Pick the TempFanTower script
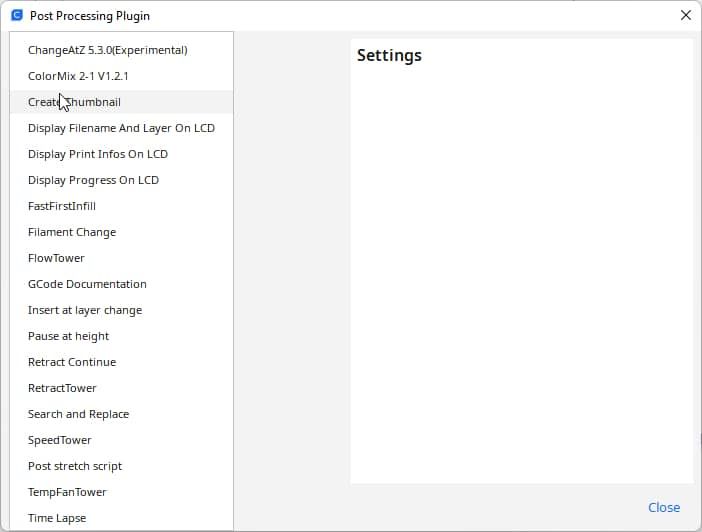702x532 pixels. 67,492
